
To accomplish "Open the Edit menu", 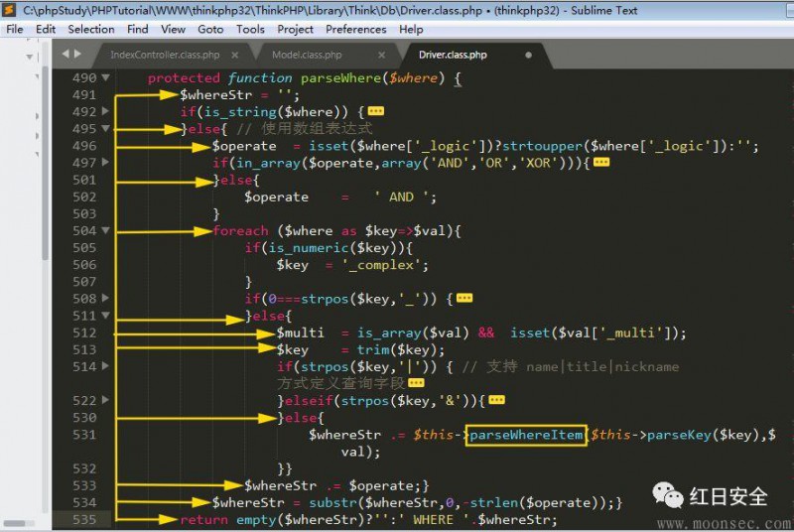I will pos(46,30).
